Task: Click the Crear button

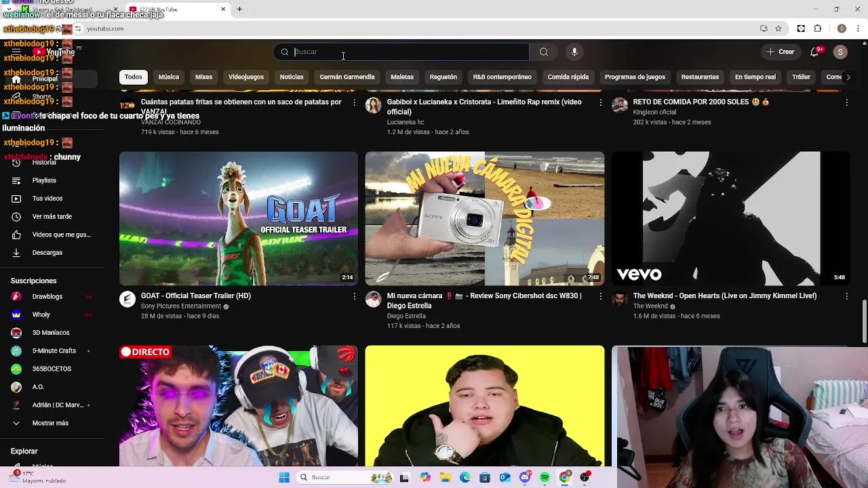Action: point(781,52)
